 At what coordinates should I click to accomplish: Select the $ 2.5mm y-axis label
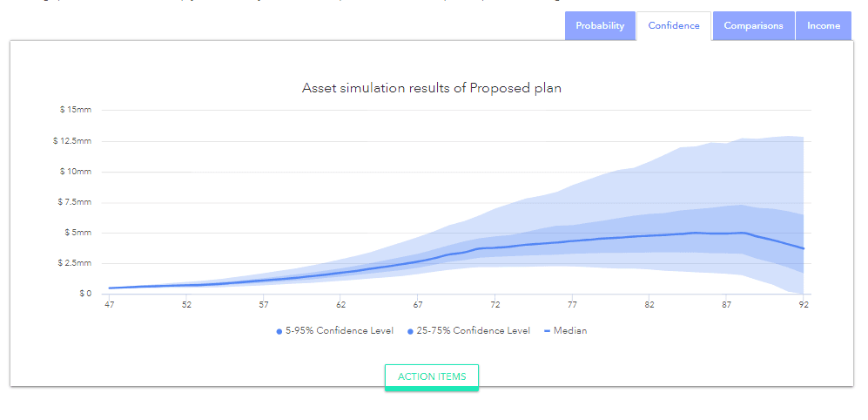(75, 263)
